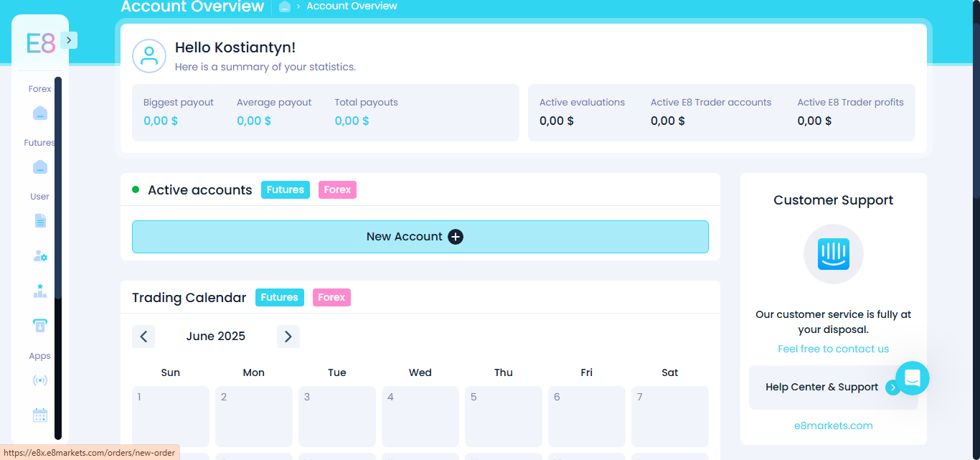Open the Forex home icon in sidebar
This screenshot has width=980, height=460.
[x=40, y=113]
